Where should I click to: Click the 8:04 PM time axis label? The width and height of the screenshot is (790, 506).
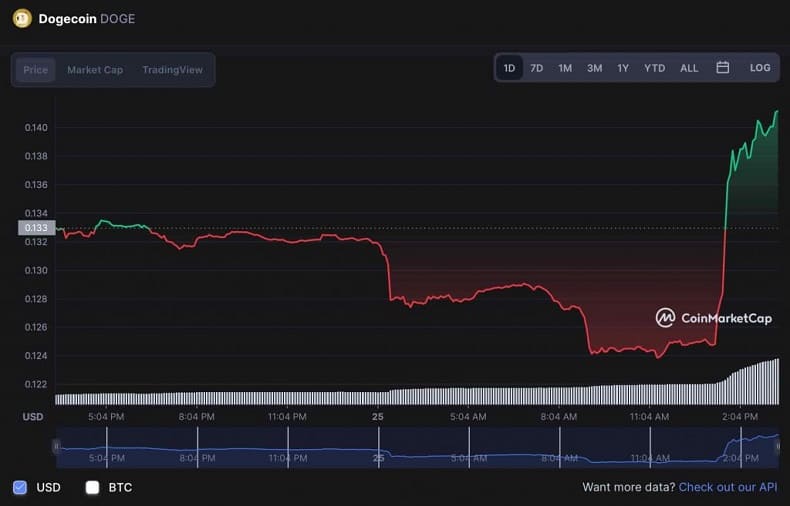196,417
